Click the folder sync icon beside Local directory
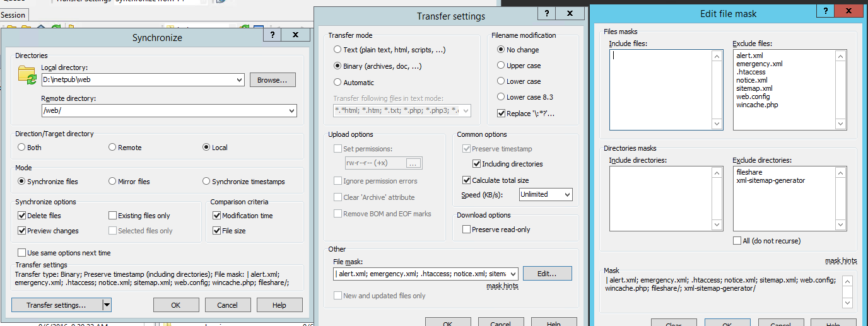 [28, 75]
